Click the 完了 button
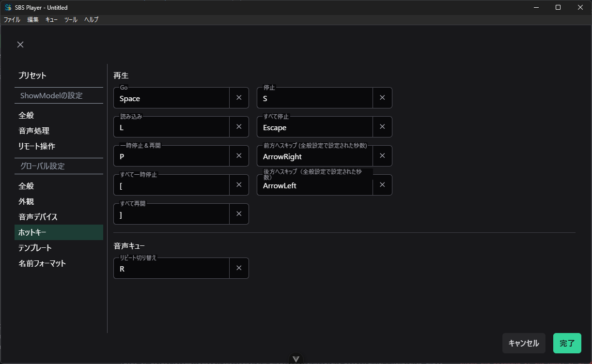The height and width of the screenshot is (364, 592). point(567,343)
